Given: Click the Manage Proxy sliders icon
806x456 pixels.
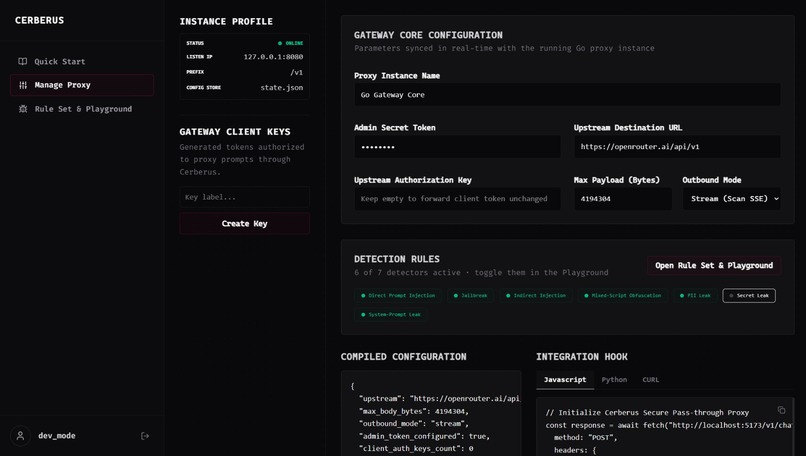Looking at the screenshot, I should (x=23, y=85).
